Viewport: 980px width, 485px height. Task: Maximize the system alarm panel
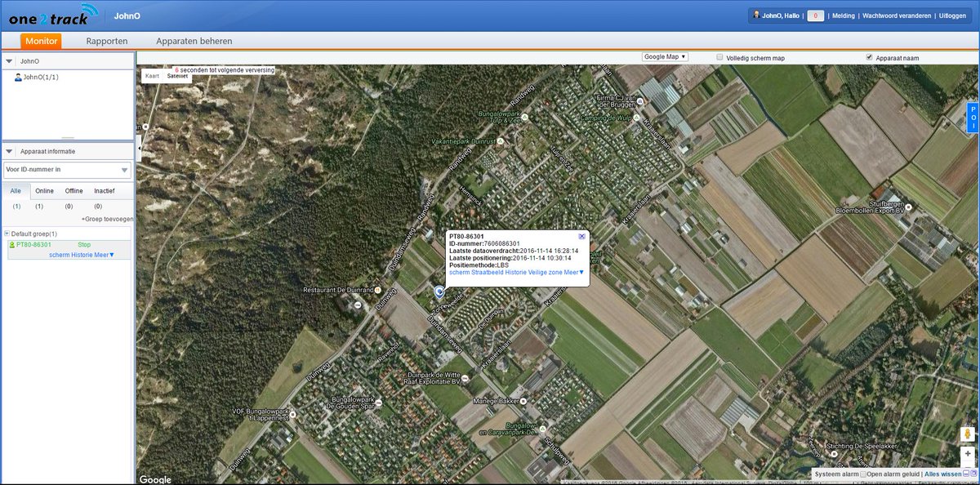click(x=974, y=474)
